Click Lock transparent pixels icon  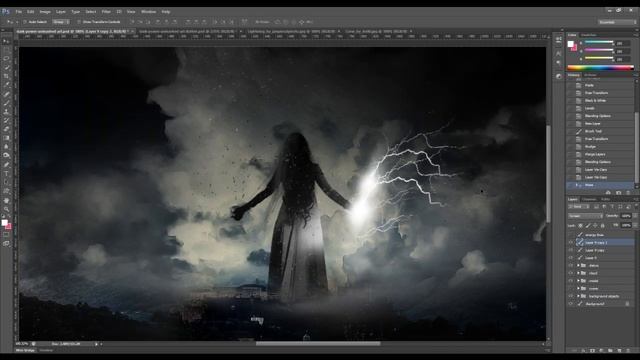point(580,225)
